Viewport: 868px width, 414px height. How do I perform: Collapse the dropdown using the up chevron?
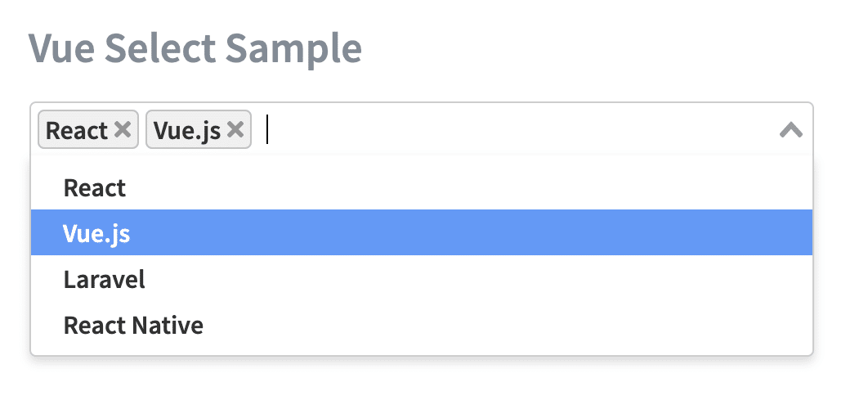[x=790, y=129]
